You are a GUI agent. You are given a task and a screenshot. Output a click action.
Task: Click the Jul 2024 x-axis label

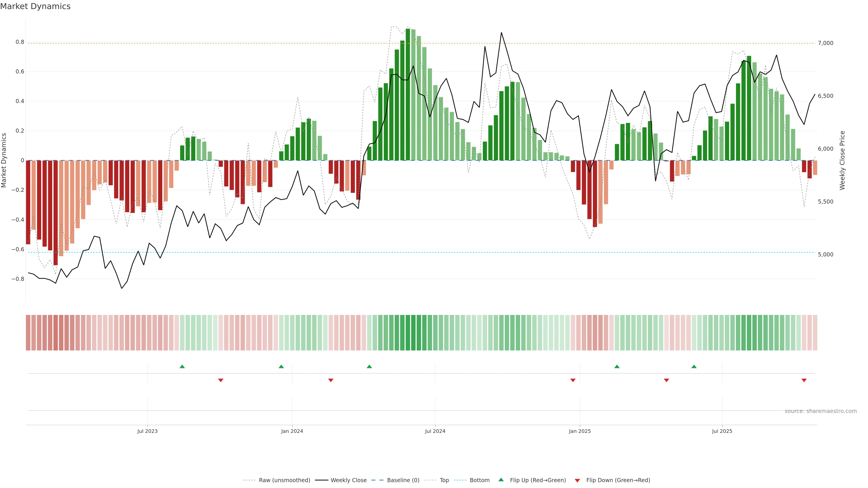tap(435, 431)
